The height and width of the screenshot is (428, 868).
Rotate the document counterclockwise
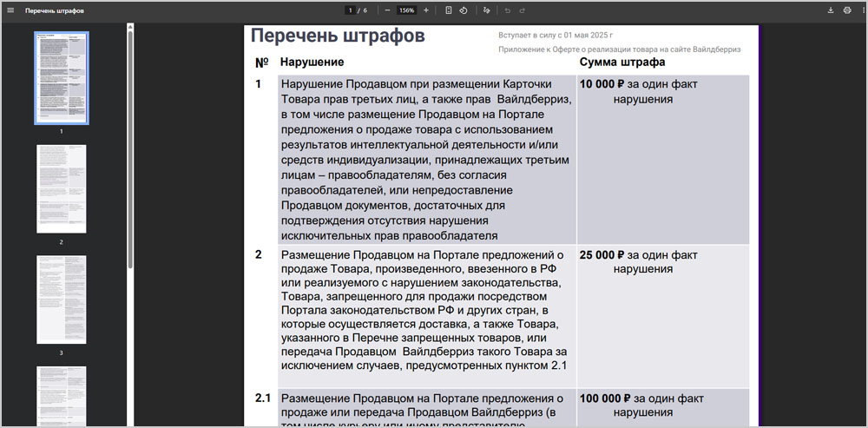tap(464, 10)
